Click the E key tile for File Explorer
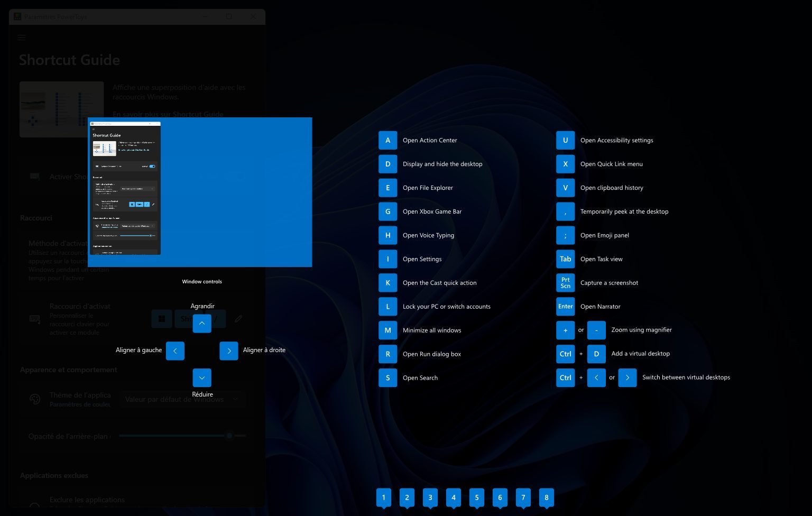Screen dimensions: 812x516 [x=387, y=188]
